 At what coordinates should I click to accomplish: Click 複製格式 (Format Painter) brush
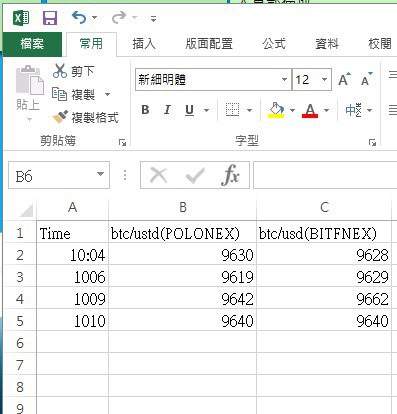click(85, 117)
